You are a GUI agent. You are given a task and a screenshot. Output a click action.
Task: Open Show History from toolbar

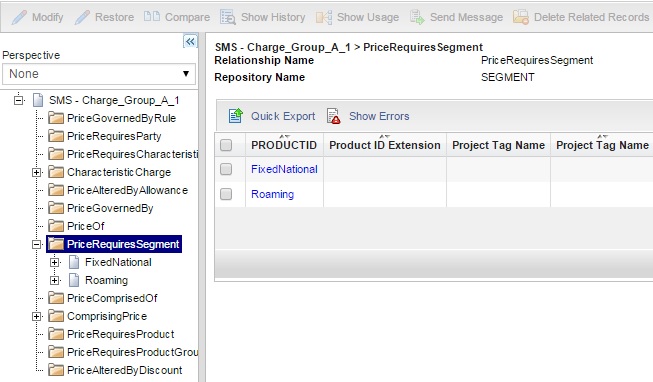coord(228,17)
